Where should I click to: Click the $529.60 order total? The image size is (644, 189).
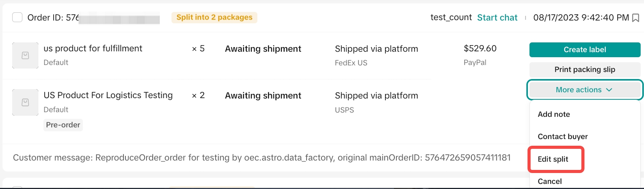(480, 48)
